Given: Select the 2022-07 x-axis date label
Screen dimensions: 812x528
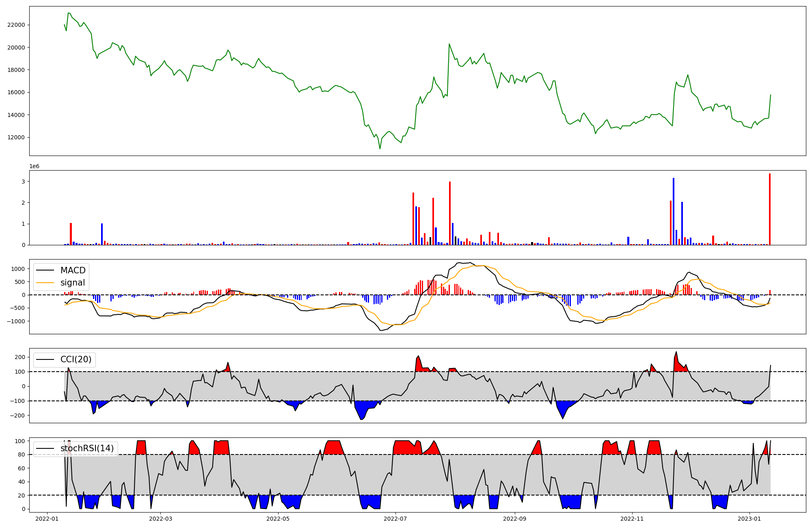Looking at the screenshot, I should pos(395,519).
